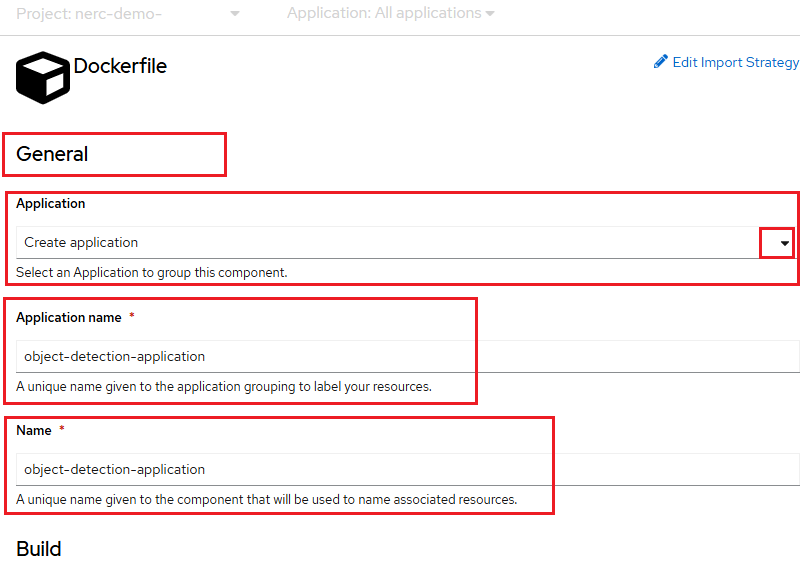The width and height of the screenshot is (801, 566).
Task: Open the Project nerc-demo dropdown
Action: 128,14
